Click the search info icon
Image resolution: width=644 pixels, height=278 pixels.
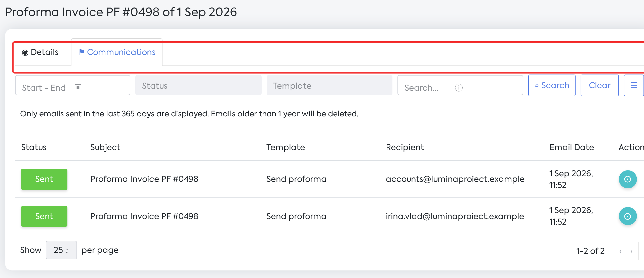(459, 88)
